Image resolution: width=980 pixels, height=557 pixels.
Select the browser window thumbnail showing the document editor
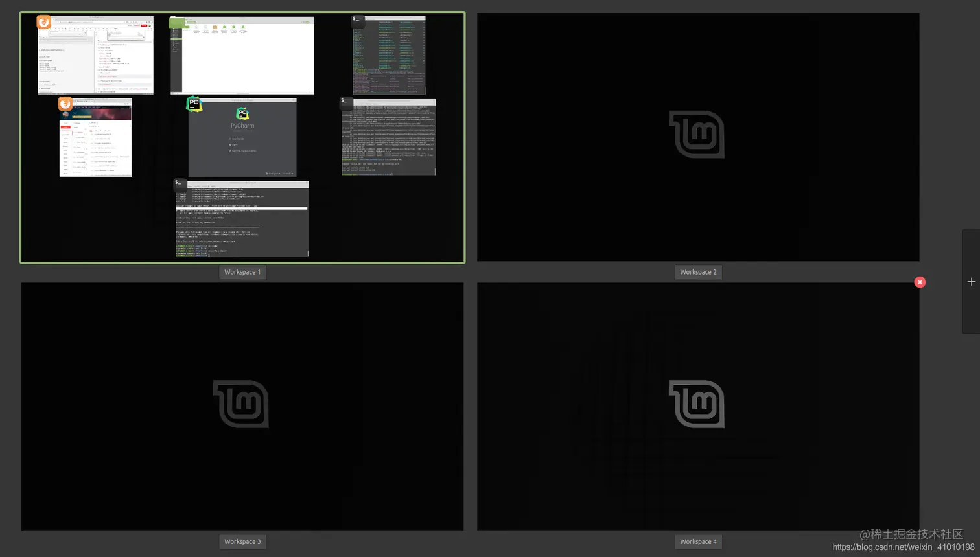[x=96, y=56]
